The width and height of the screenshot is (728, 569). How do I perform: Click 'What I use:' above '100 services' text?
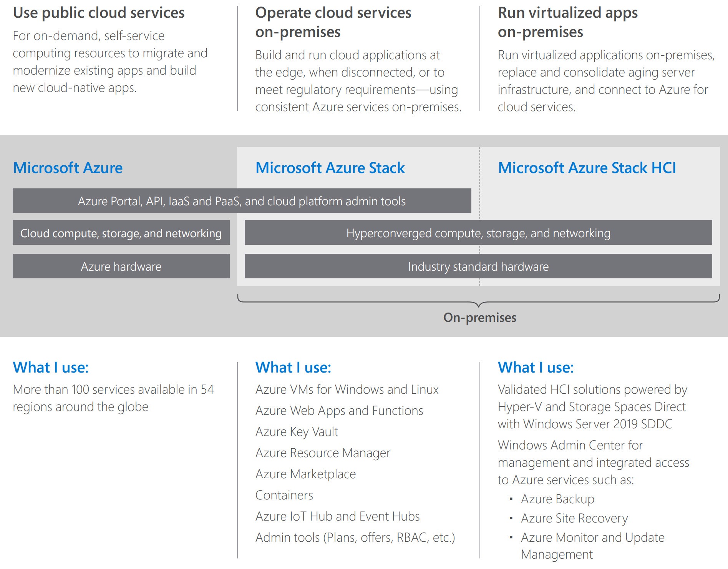[x=51, y=368]
